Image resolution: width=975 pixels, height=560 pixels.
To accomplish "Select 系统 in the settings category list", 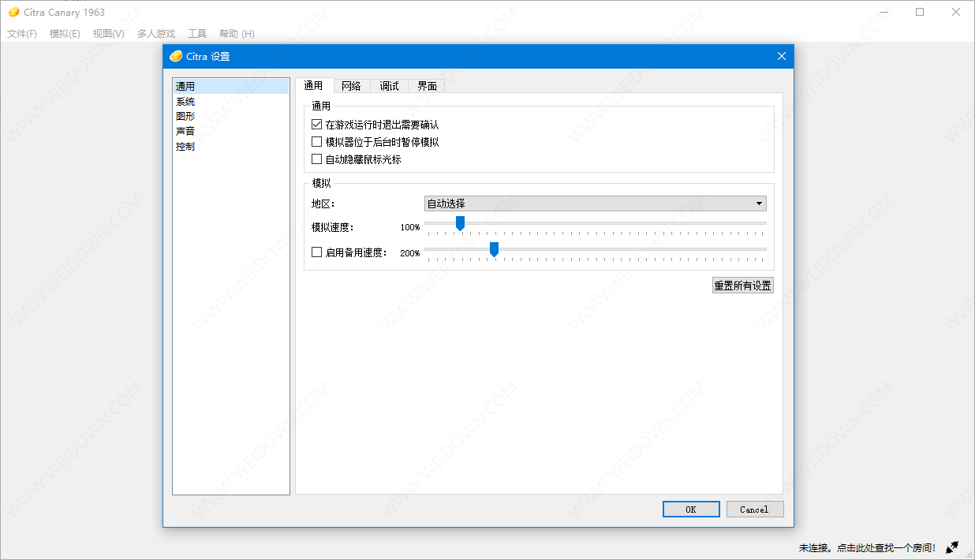I will pyautogui.click(x=231, y=102).
